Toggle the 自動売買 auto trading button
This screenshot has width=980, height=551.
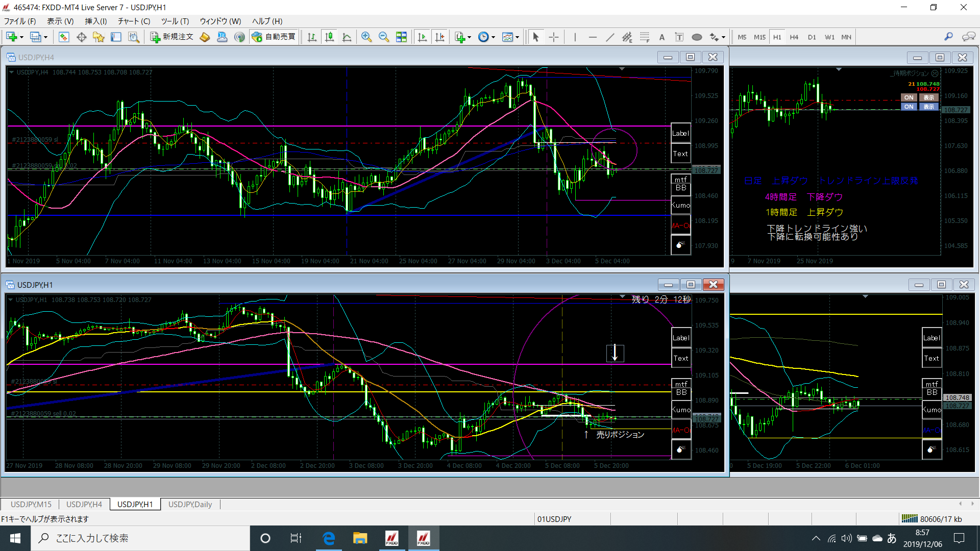tap(274, 37)
